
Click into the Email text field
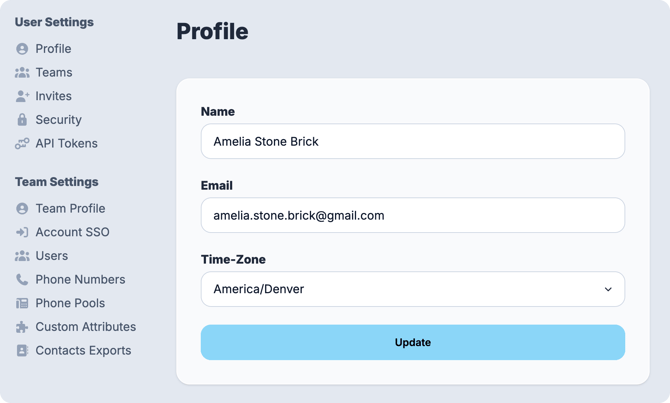point(412,215)
